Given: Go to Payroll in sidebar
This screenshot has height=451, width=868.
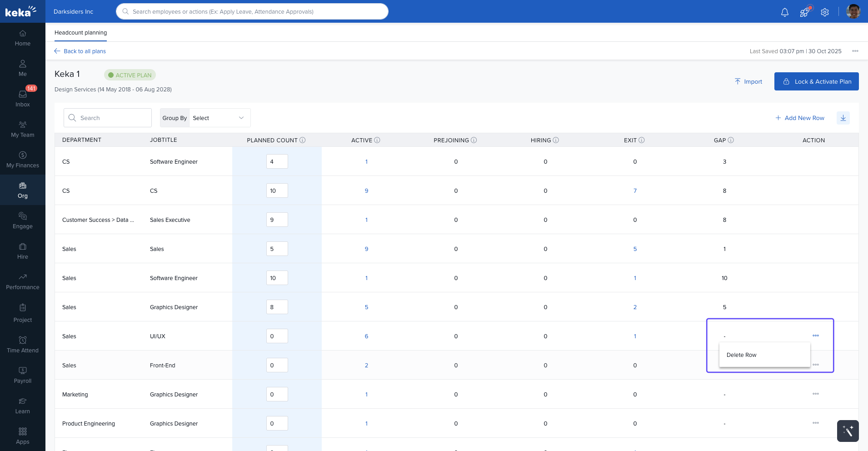Looking at the screenshot, I should pos(23,375).
